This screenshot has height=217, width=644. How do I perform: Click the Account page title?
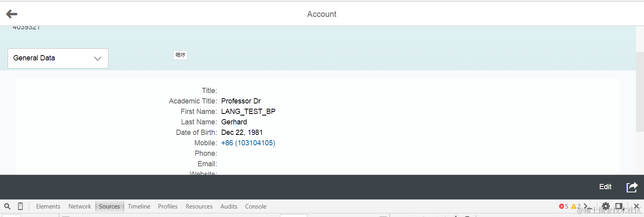point(322,14)
